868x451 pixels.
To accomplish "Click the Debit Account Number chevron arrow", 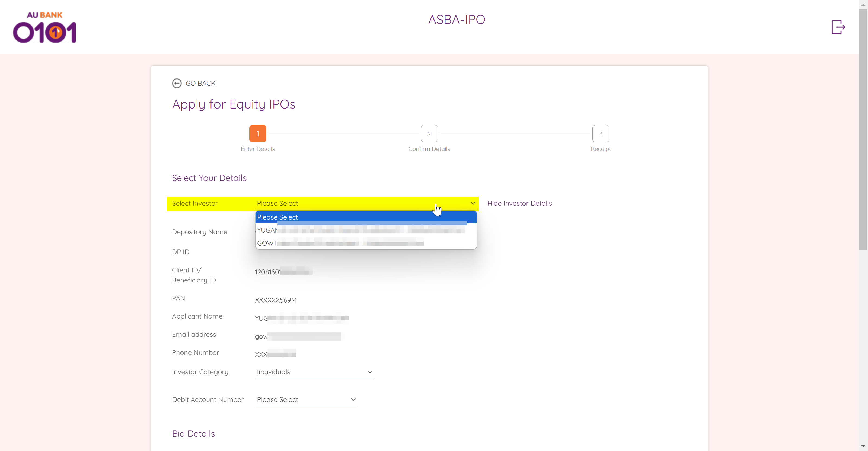I will coord(353,399).
